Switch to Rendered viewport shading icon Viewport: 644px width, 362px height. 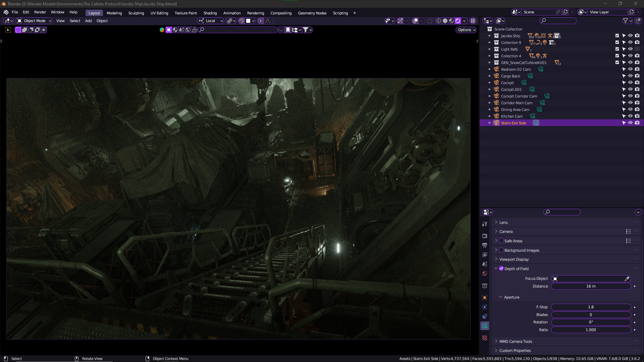click(458, 21)
